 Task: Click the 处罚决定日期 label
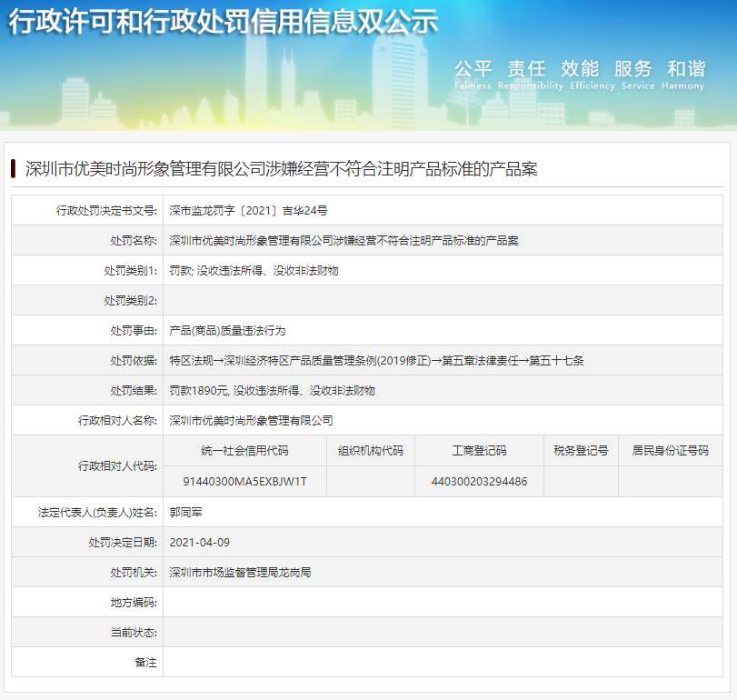click(123, 542)
